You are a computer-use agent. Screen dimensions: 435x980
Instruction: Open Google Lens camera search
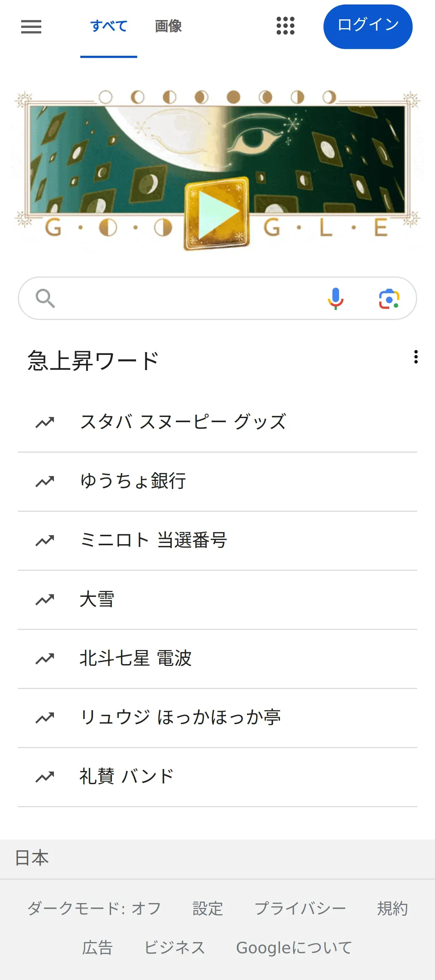point(389,299)
